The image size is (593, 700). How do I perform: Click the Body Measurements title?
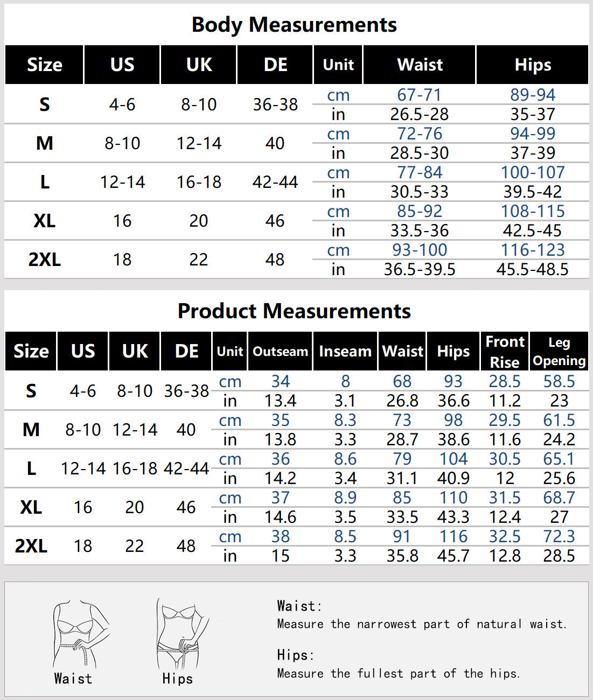[x=294, y=25]
